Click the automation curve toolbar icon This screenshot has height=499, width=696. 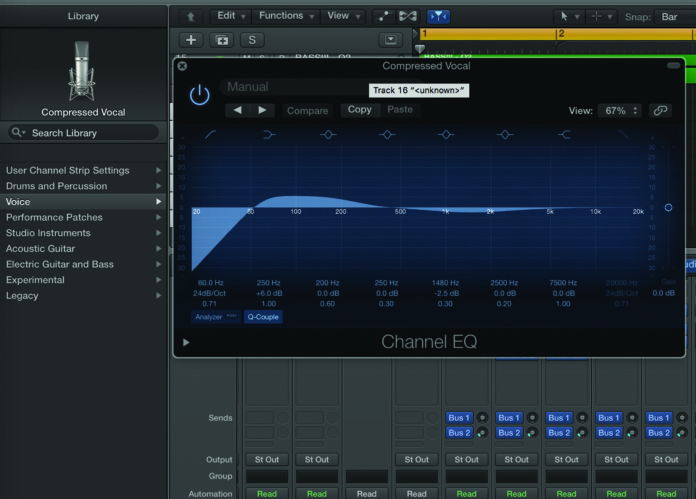point(383,17)
